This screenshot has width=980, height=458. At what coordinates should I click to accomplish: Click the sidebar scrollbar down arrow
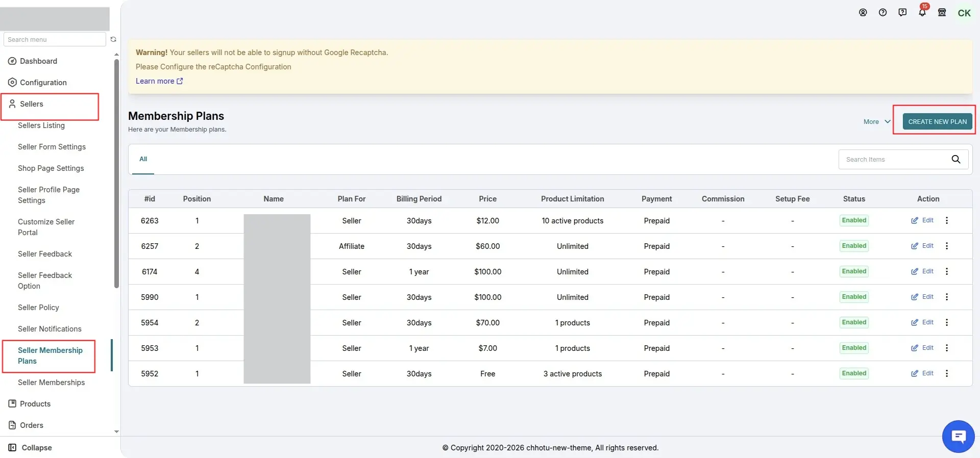(116, 431)
